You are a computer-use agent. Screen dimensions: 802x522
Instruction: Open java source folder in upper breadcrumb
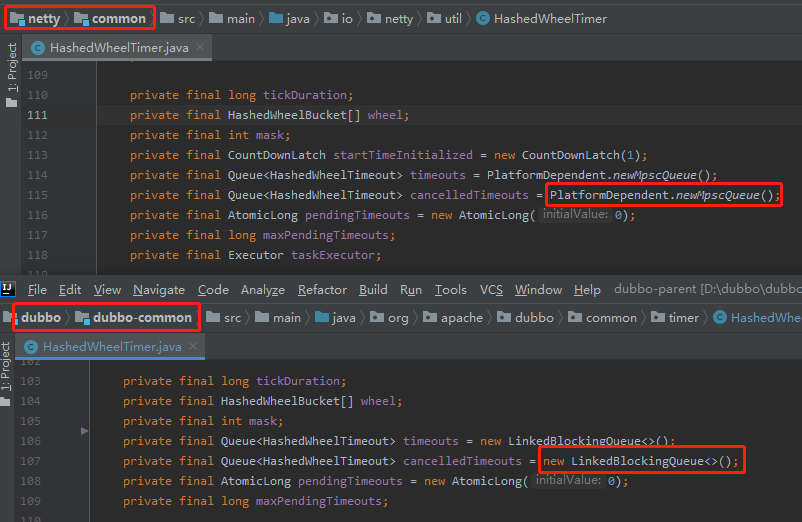(x=289, y=19)
